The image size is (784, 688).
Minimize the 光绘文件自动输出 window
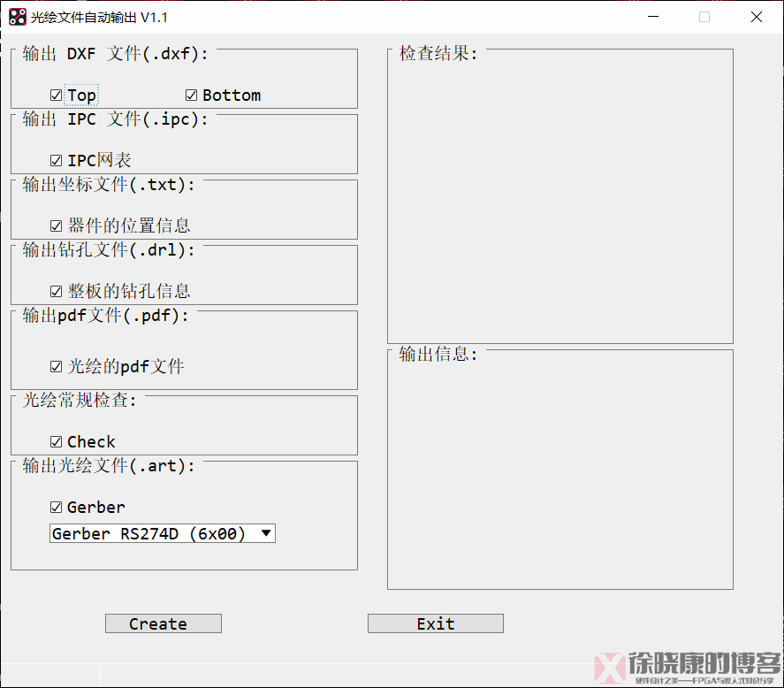[x=654, y=17]
